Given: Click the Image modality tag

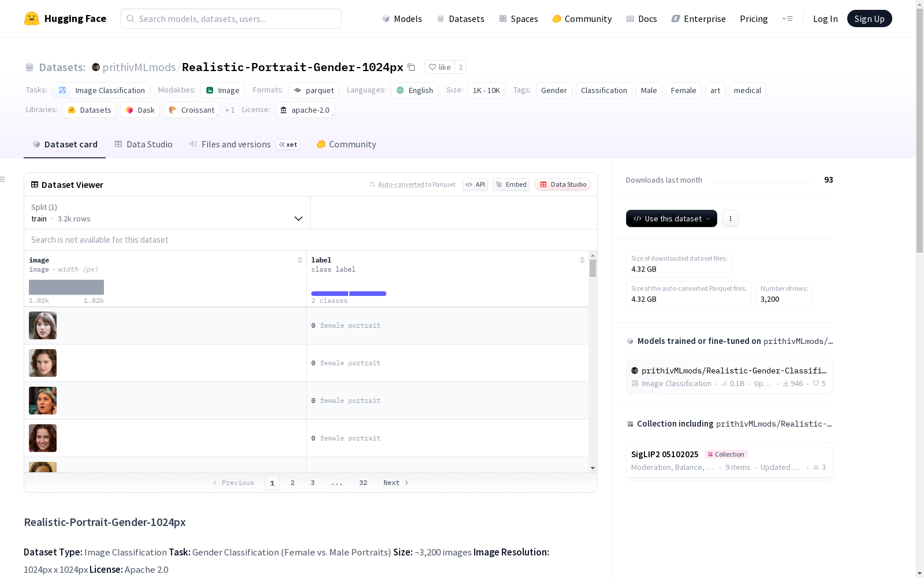Looking at the screenshot, I should pyautogui.click(x=223, y=90).
